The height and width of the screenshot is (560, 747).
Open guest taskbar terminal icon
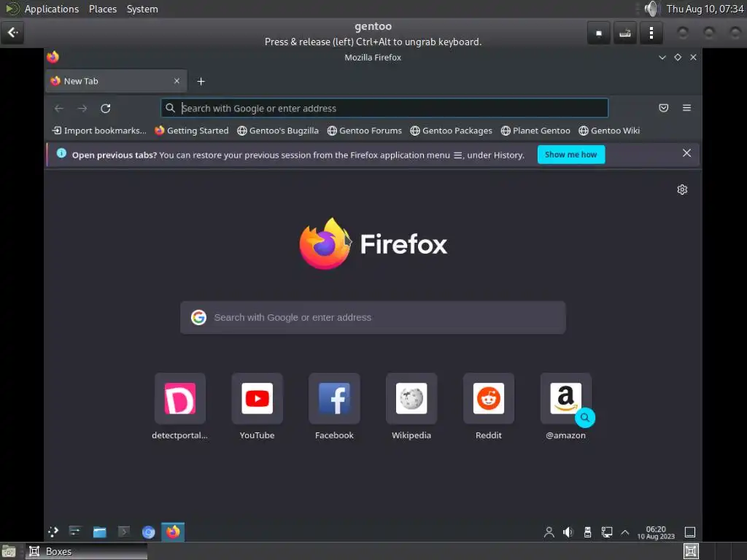pyautogui.click(x=124, y=532)
